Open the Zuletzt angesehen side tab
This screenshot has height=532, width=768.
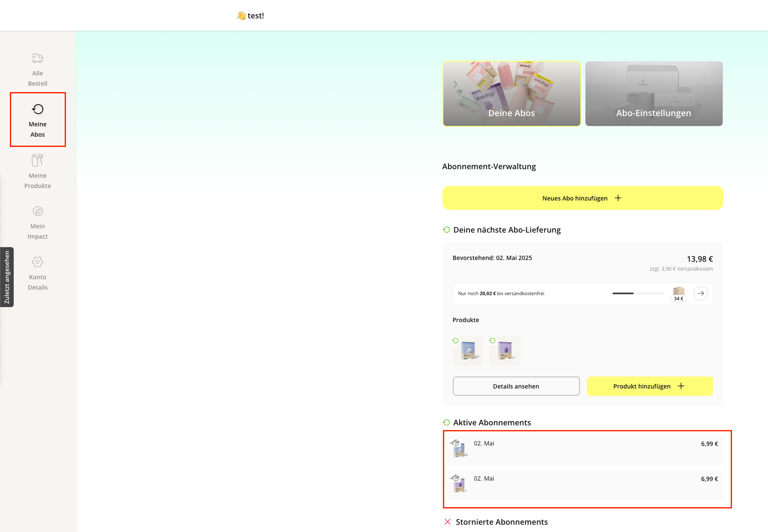pyautogui.click(x=7, y=277)
